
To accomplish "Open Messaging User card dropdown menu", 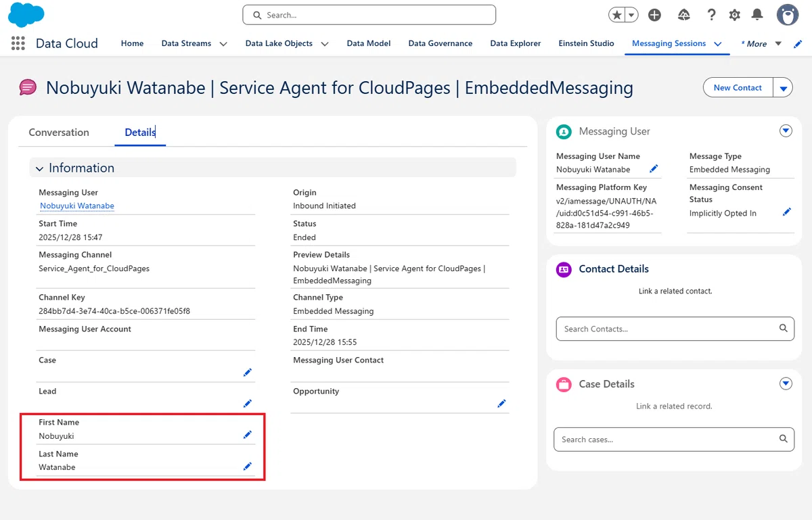I will click(786, 131).
